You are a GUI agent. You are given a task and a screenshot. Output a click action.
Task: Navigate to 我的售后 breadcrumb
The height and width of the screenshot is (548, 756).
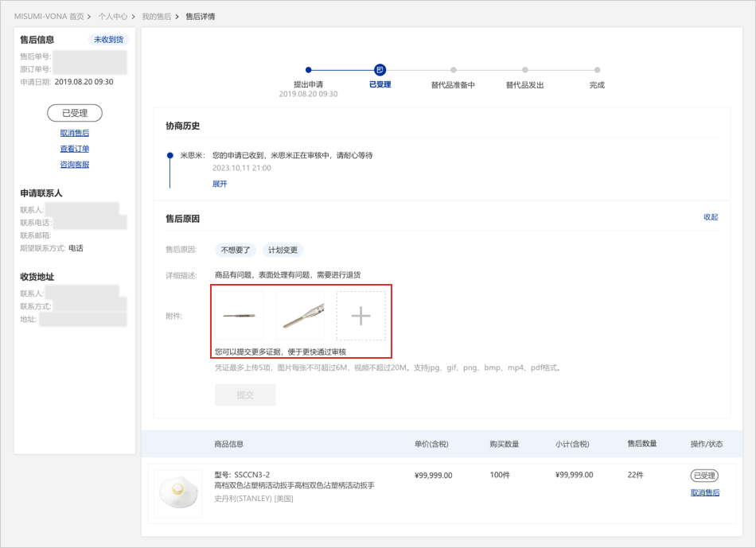(x=156, y=16)
